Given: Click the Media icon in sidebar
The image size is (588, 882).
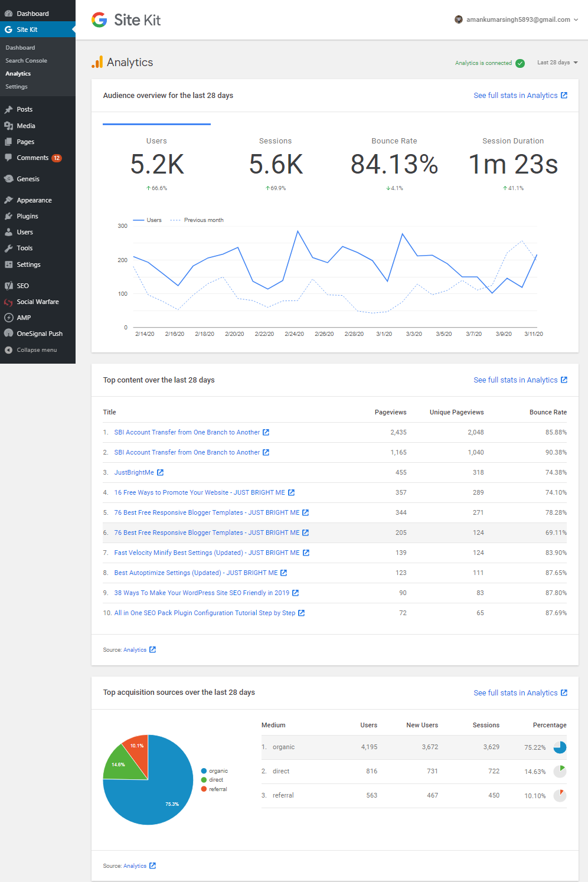Looking at the screenshot, I should point(8,126).
